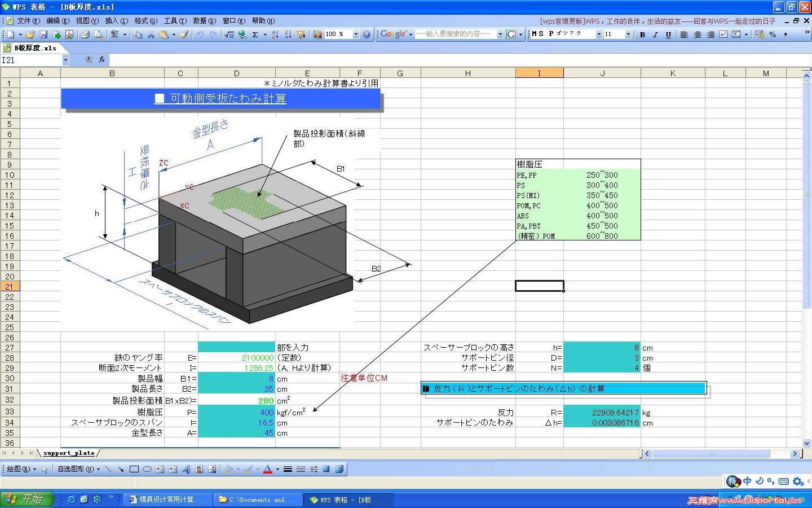
Task: Print the current spreadsheet
Action: [x=86, y=34]
